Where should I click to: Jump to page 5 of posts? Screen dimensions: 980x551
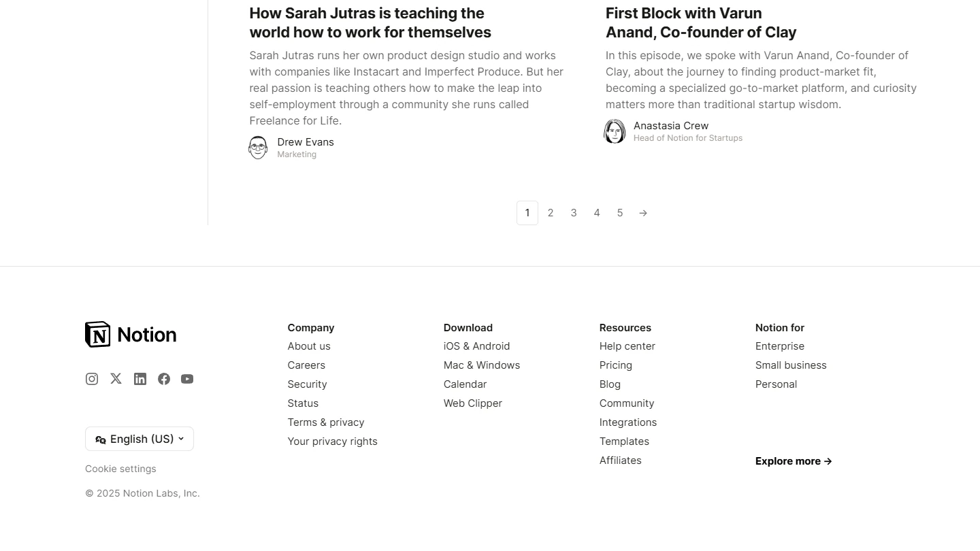tap(620, 213)
